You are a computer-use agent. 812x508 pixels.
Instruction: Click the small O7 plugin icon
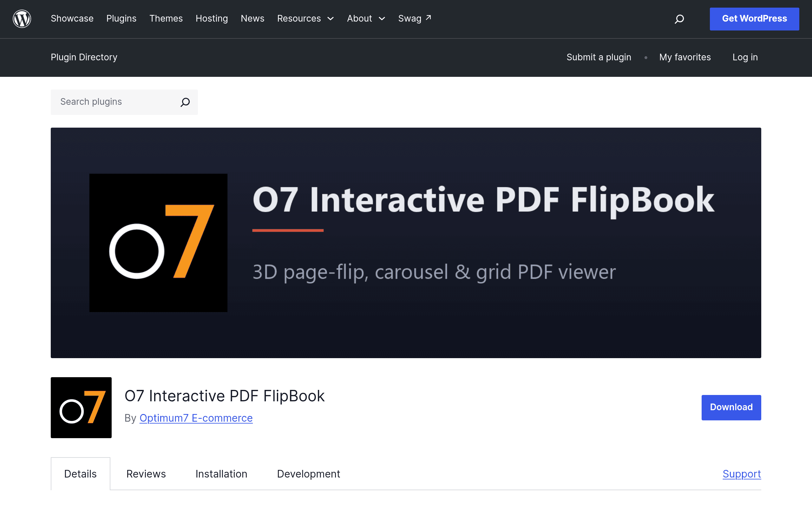[81, 407]
